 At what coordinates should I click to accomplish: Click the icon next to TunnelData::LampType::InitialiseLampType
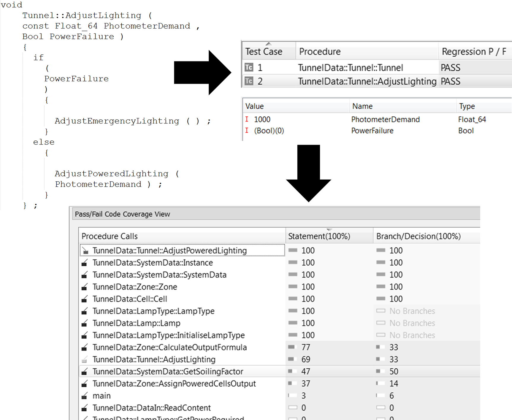point(85,335)
